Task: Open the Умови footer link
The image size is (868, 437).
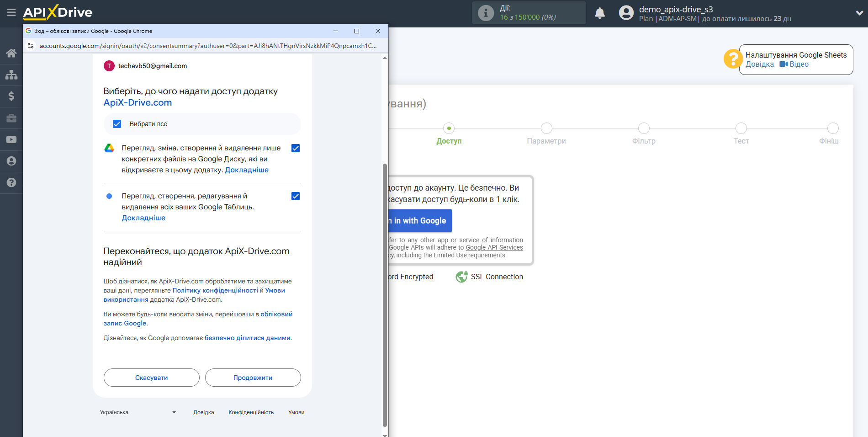Action: click(x=296, y=412)
